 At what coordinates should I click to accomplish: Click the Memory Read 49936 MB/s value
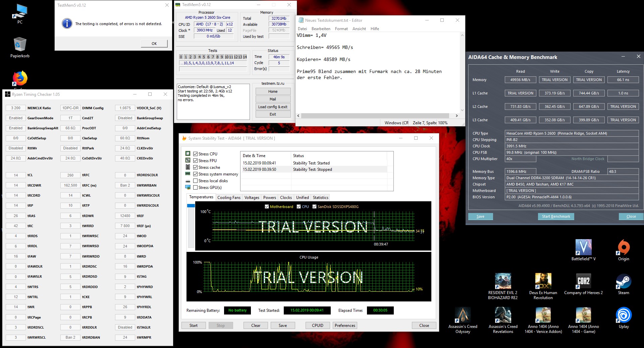click(520, 80)
